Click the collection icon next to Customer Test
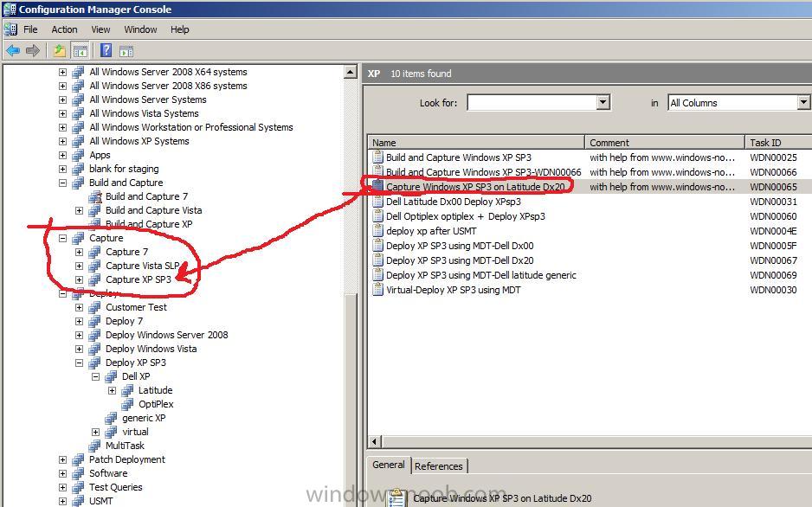The height and width of the screenshot is (507, 812). pos(94,307)
